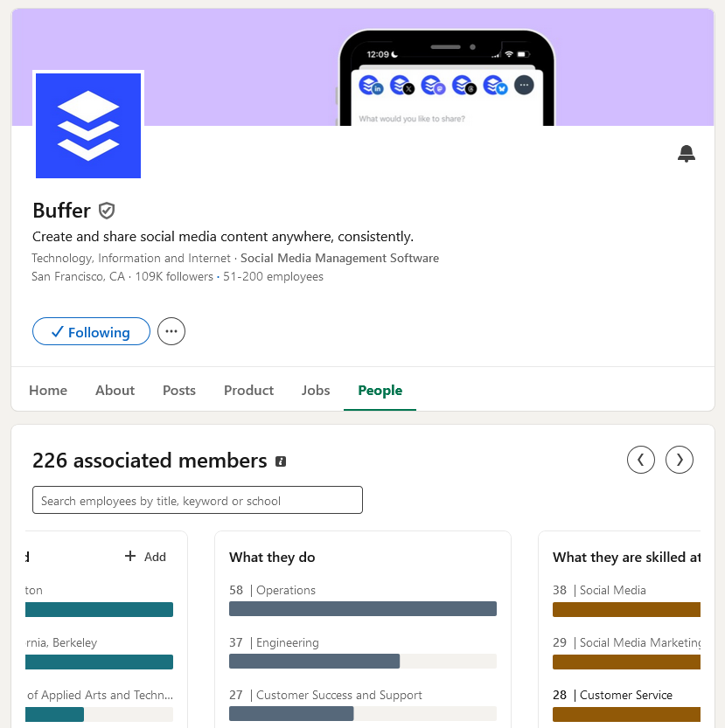Click the search employees input field
Image resolution: width=725 pixels, height=728 pixels.
click(198, 500)
